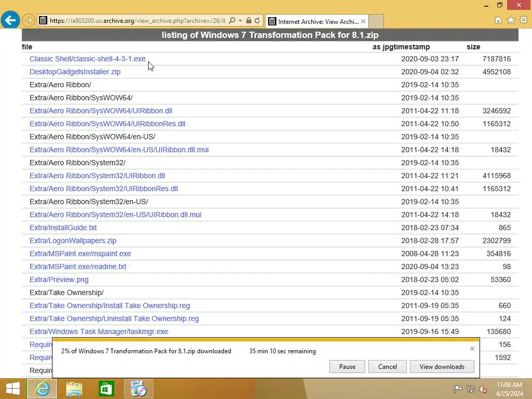Click Internet Explorer taskbar icon
The width and height of the screenshot is (532, 399).
(42, 389)
